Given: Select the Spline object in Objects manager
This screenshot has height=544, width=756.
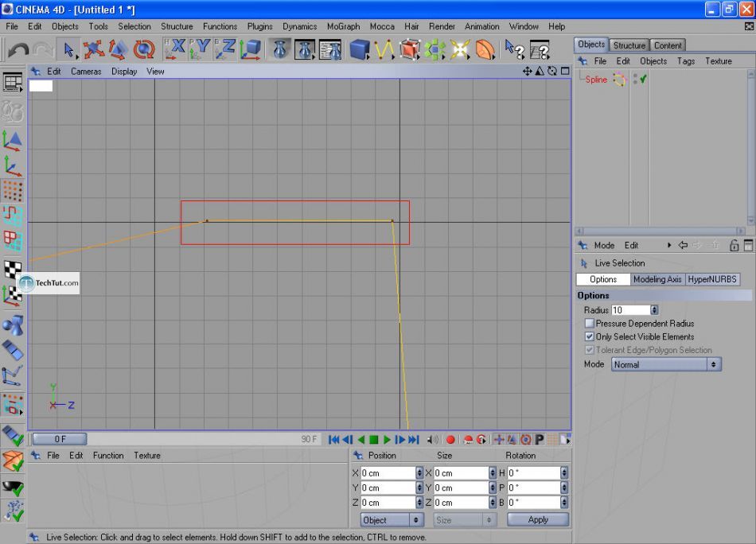Looking at the screenshot, I should pyautogui.click(x=596, y=80).
